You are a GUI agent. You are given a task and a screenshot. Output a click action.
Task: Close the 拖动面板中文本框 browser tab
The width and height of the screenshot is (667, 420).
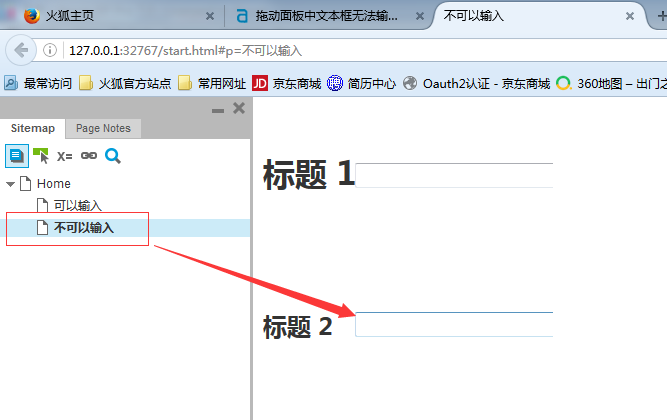click(x=420, y=16)
